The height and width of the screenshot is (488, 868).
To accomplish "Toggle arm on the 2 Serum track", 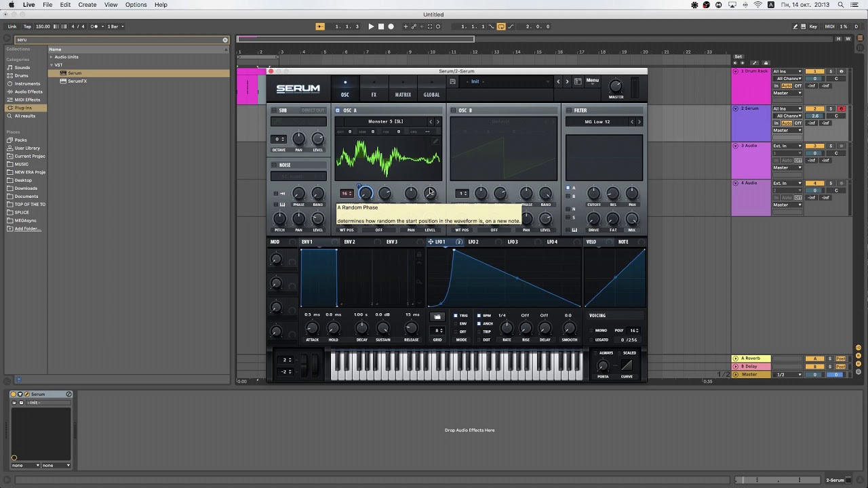I will 842,108.
